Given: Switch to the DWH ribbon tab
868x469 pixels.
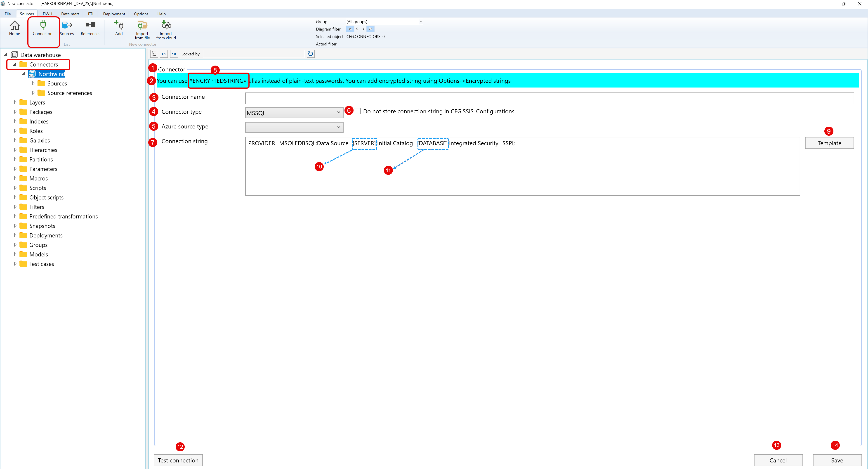Looking at the screenshot, I should point(47,14).
